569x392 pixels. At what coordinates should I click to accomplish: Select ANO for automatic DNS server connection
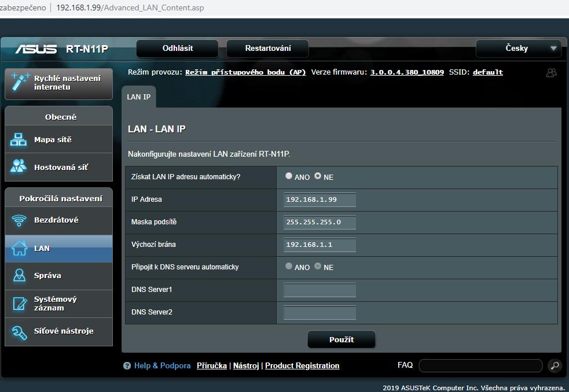click(289, 267)
